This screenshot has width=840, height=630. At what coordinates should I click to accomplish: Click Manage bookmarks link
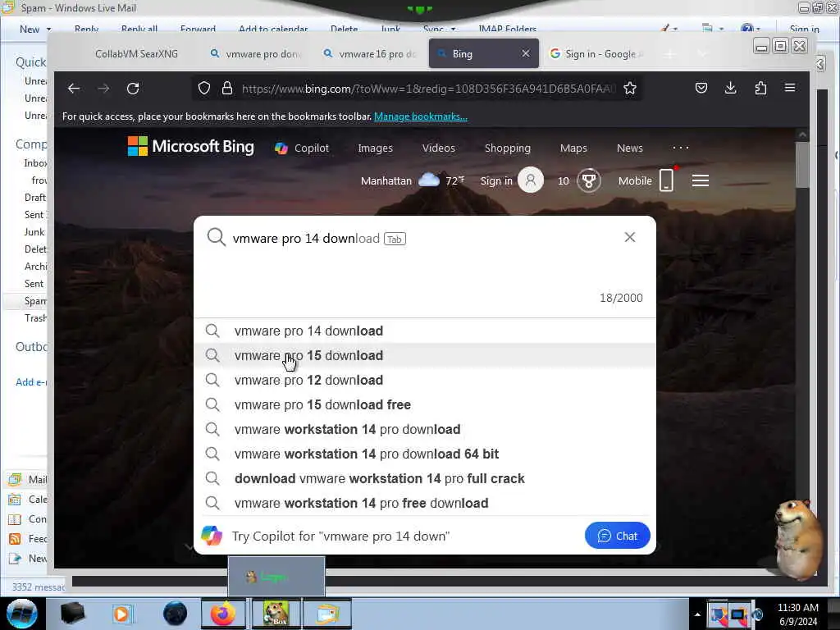pos(421,116)
